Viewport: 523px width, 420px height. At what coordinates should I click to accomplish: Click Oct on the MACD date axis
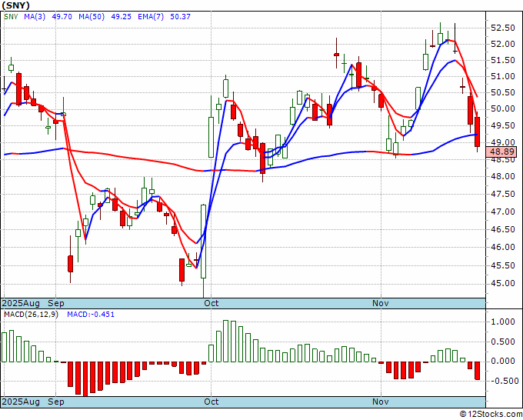point(212,402)
